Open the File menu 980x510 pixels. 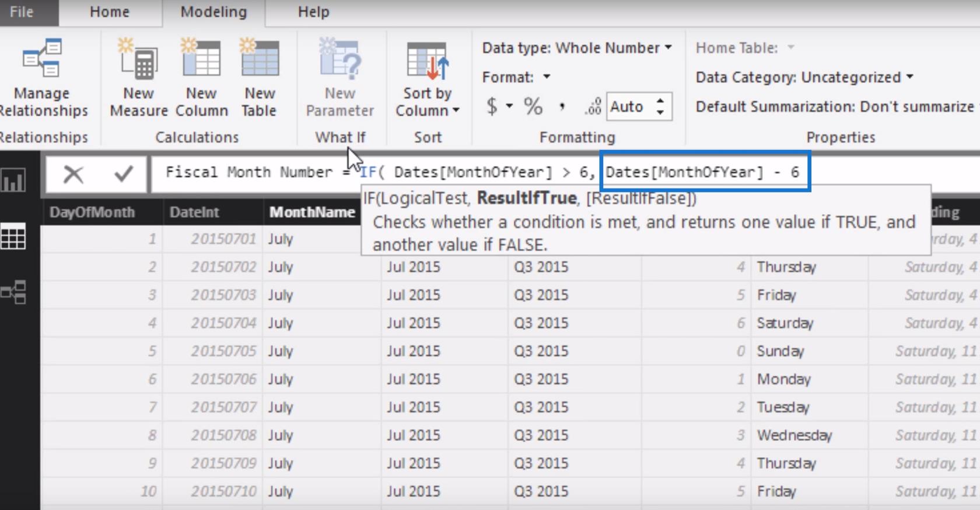tap(22, 12)
